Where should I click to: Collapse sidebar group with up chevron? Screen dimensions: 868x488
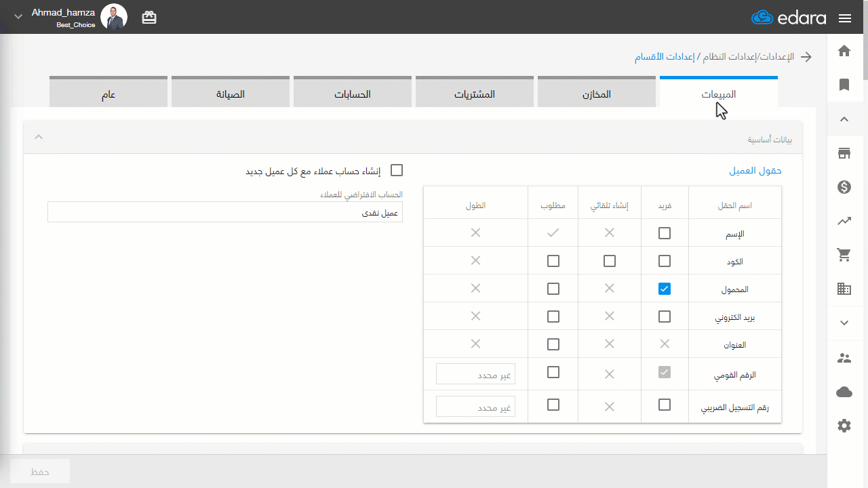pos(844,119)
